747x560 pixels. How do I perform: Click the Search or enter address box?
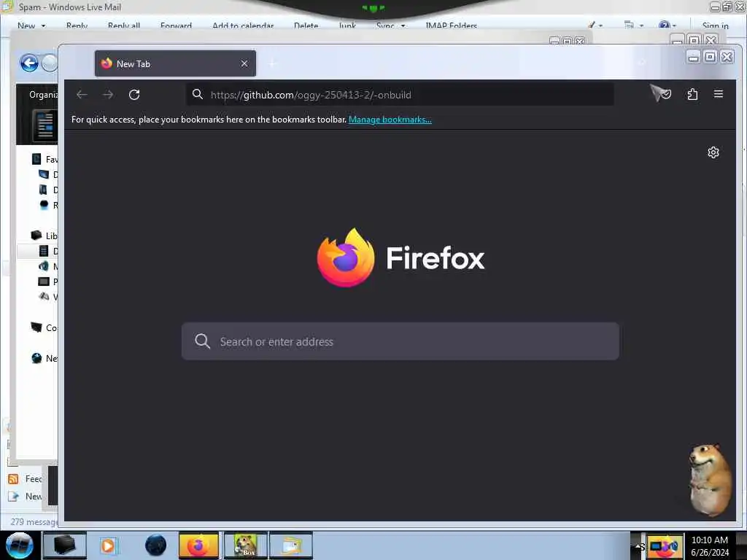pyautogui.click(x=400, y=341)
